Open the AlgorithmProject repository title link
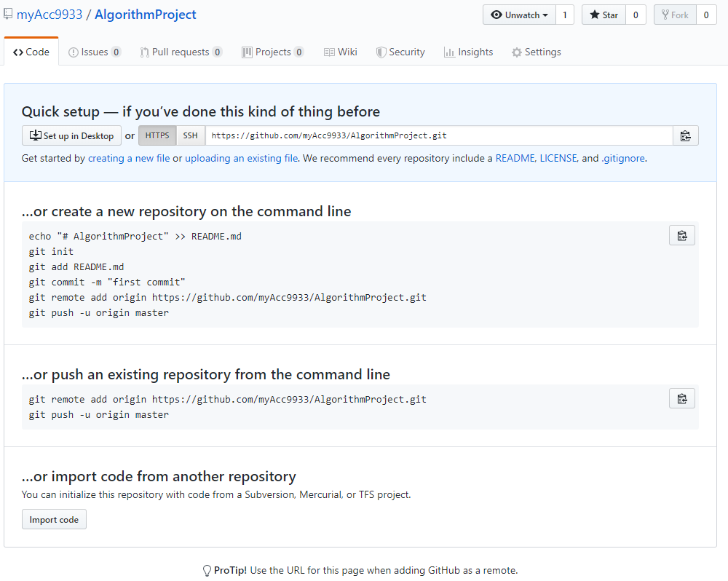Viewport: 728px width, 581px height. click(x=146, y=15)
